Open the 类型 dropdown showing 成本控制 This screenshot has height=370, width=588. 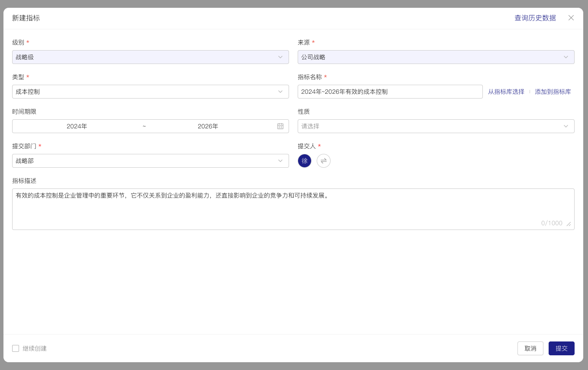150,91
